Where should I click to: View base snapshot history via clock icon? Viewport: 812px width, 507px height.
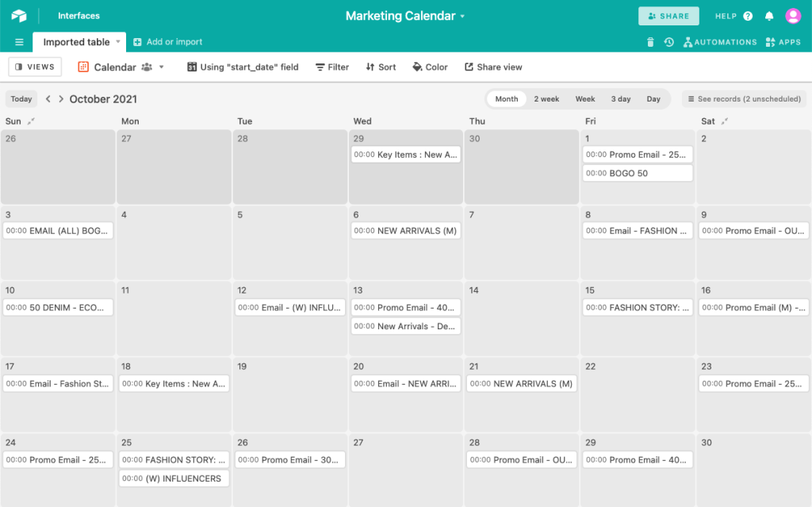668,41
